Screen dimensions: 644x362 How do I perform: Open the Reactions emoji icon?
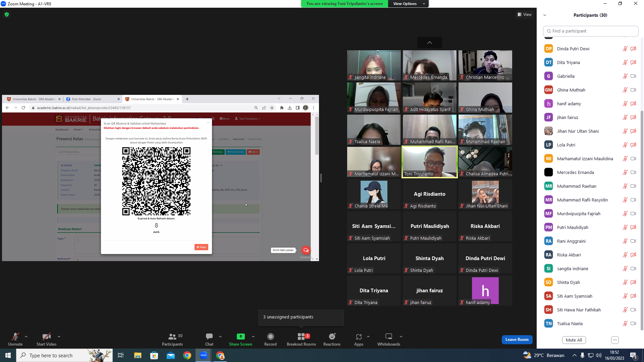click(x=332, y=337)
